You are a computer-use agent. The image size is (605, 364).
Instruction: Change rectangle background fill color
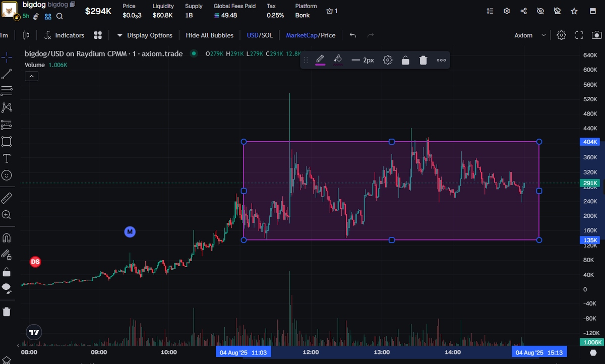coord(338,60)
